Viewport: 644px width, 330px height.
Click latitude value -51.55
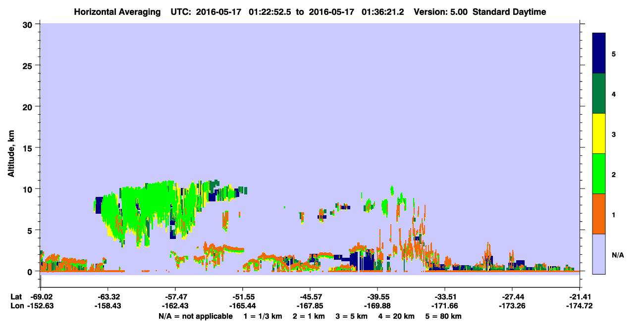click(x=243, y=297)
